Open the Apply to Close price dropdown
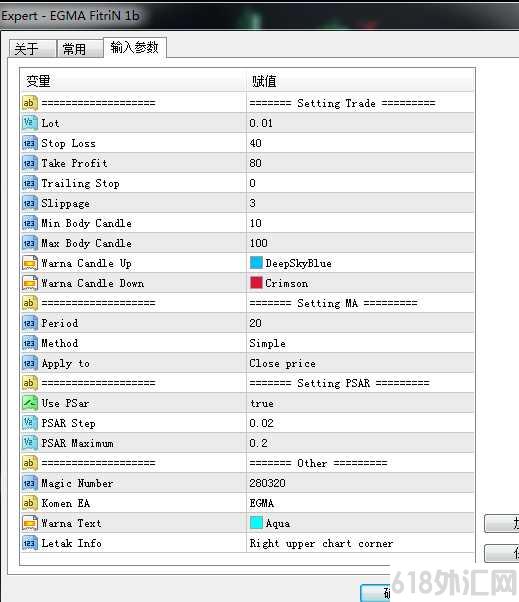The height and width of the screenshot is (602, 519). pyautogui.click(x=360, y=363)
